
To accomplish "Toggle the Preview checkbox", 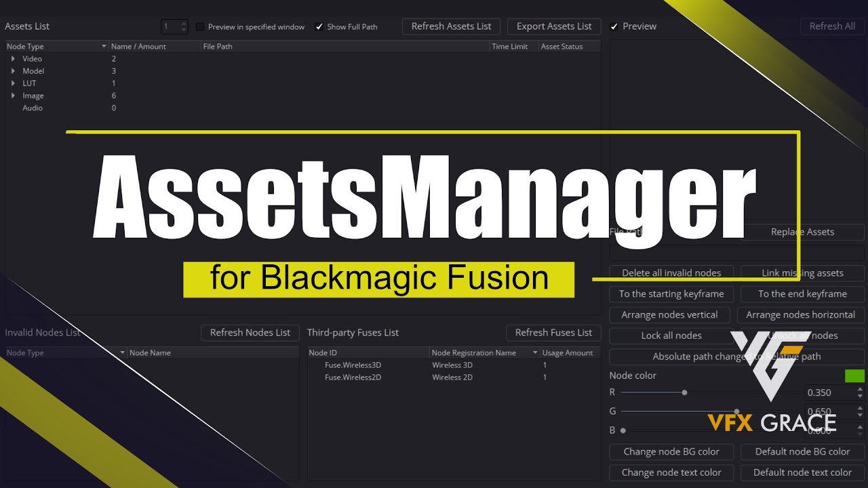I will coord(614,26).
